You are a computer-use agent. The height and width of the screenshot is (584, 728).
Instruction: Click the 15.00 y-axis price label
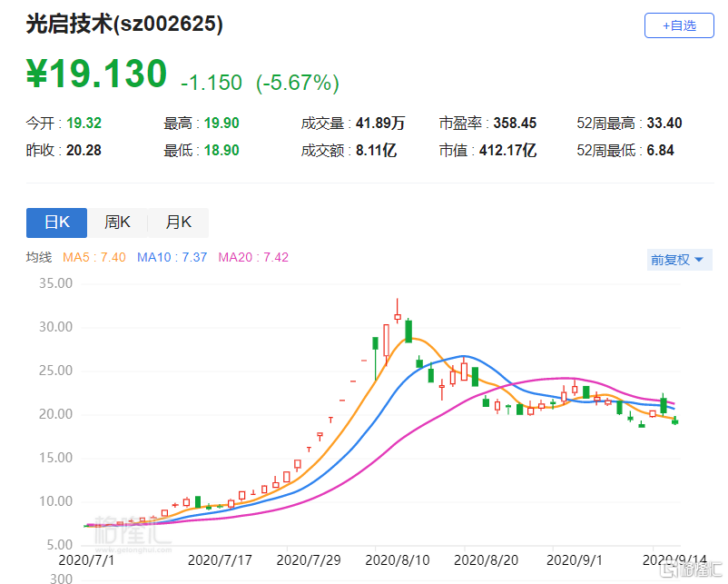click(55, 458)
